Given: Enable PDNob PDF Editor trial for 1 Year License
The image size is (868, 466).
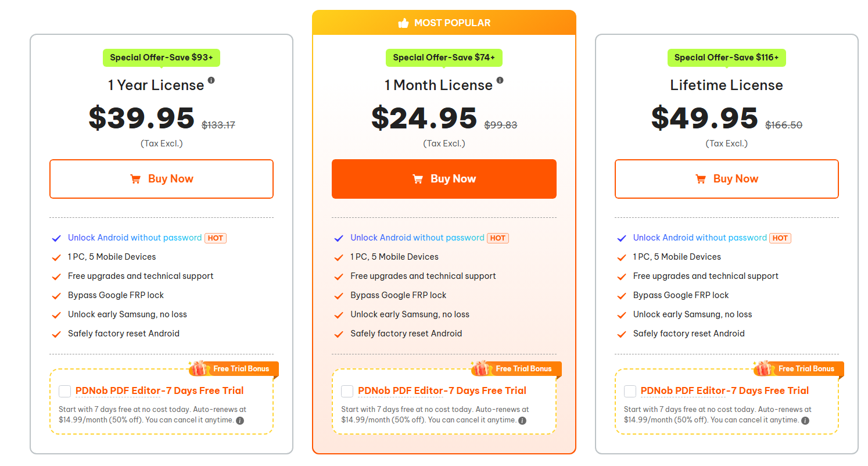Looking at the screenshot, I should 65,391.
